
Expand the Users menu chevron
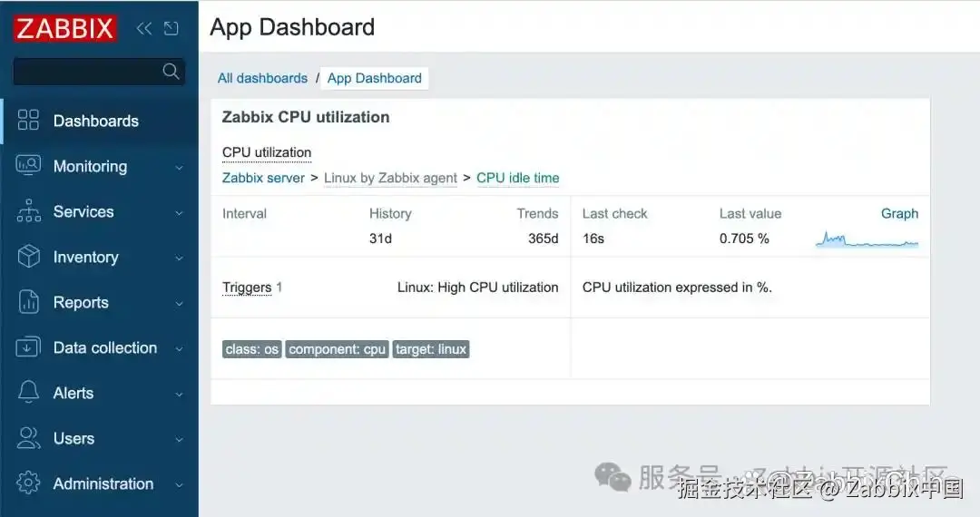pyautogui.click(x=179, y=439)
